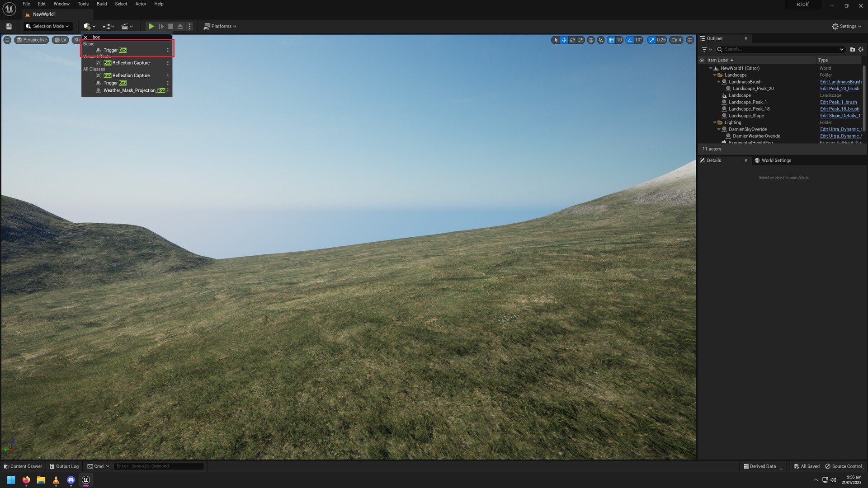Click the camera speed control

(675, 40)
